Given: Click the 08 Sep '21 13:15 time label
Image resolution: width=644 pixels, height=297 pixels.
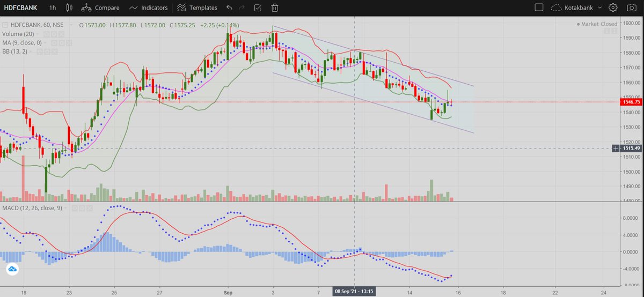Looking at the screenshot, I should point(354,292).
